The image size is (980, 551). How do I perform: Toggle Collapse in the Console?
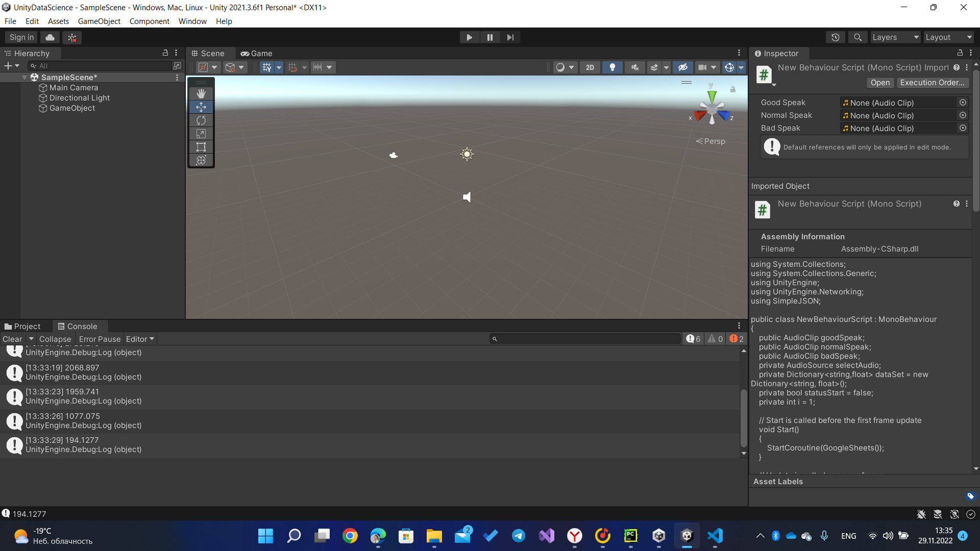pyautogui.click(x=55, y=339)
